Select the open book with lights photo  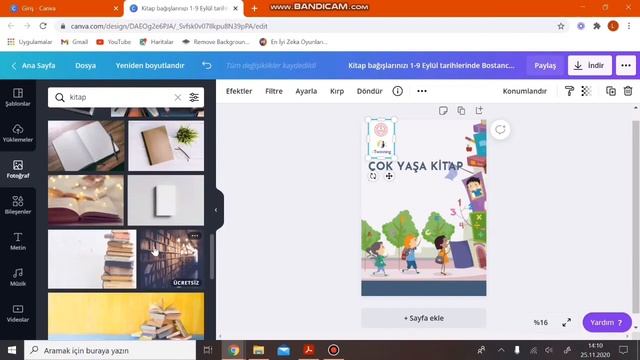point(86,200)
